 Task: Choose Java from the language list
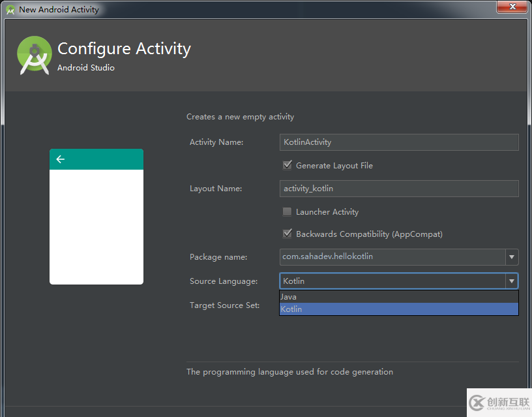(398, 296)
